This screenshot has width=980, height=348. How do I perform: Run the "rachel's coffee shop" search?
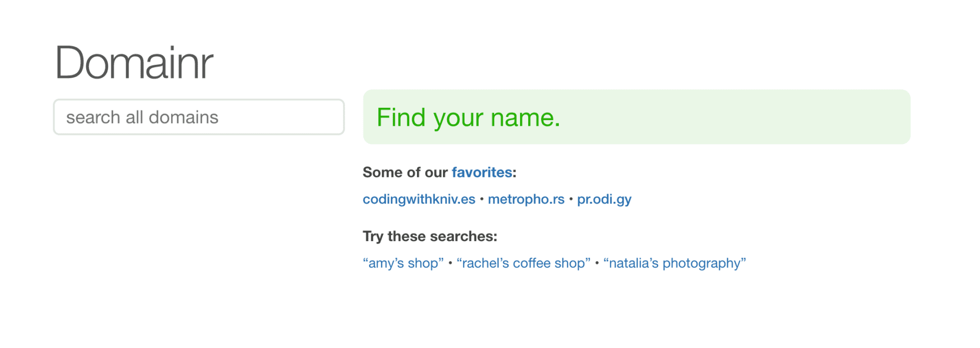523,263
